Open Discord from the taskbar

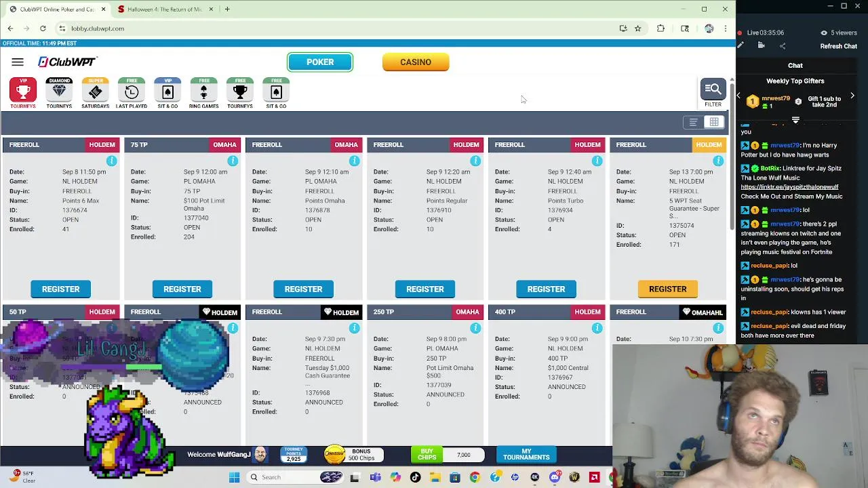(x=555, y=477)
